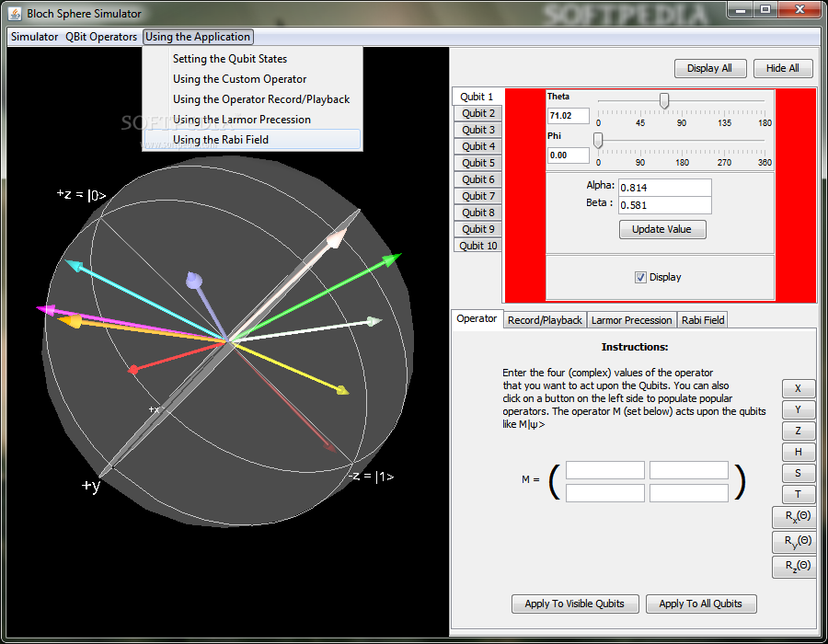Screen dimensions: 828x644
Task: Uncheck the Display checkbox
Action: [640, 277]
